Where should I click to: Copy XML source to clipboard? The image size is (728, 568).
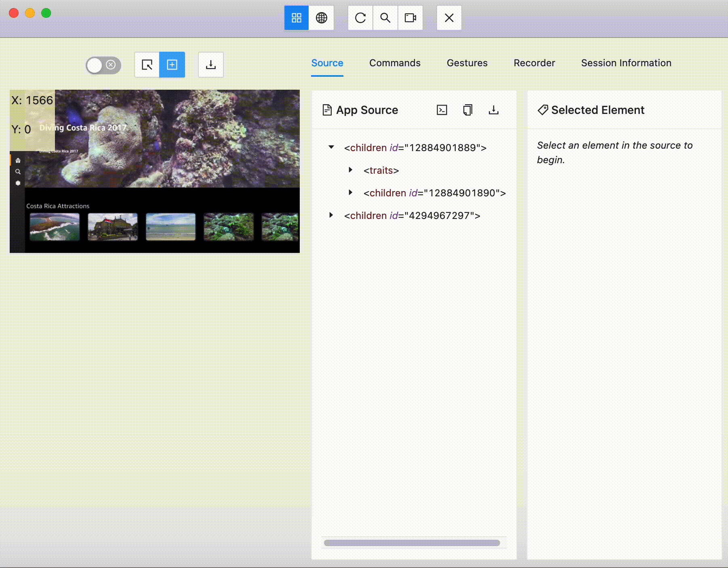point(468,110)
